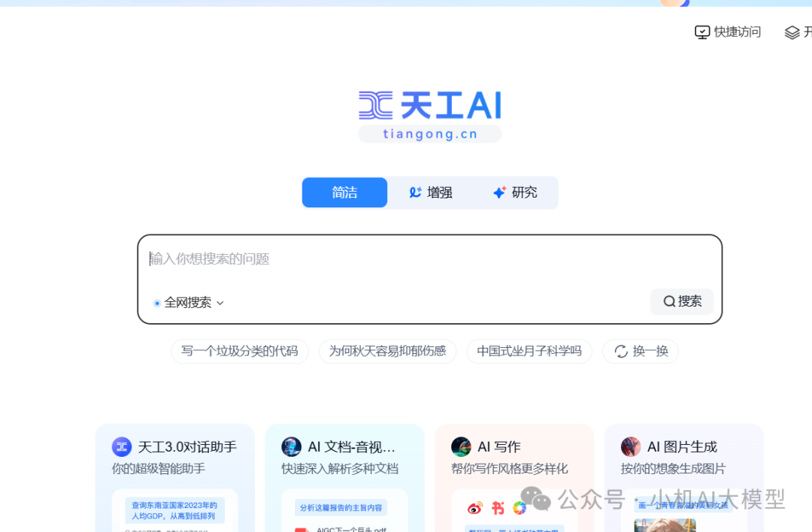Click the 增强 tab icon

pos(415,192)
